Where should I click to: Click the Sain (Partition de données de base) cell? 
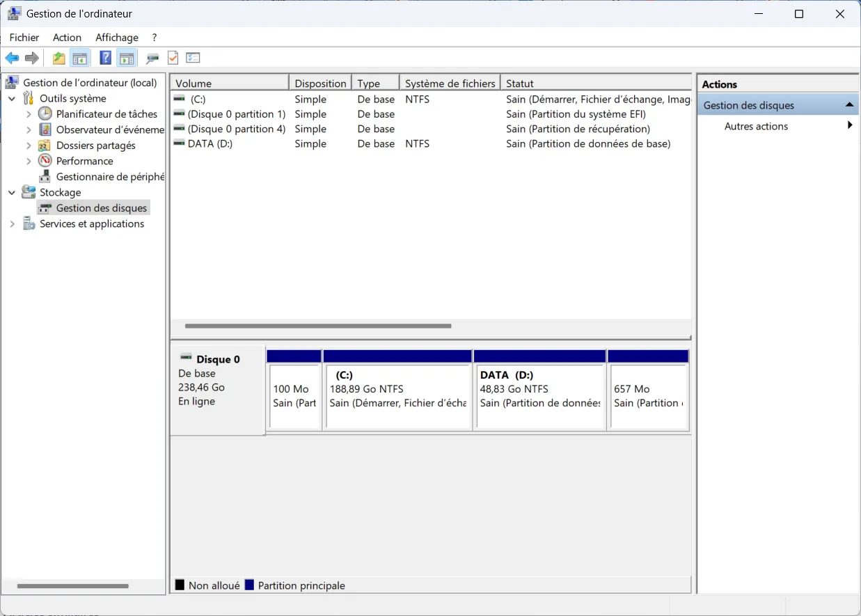pyautogui.click(x=588, y=143)
